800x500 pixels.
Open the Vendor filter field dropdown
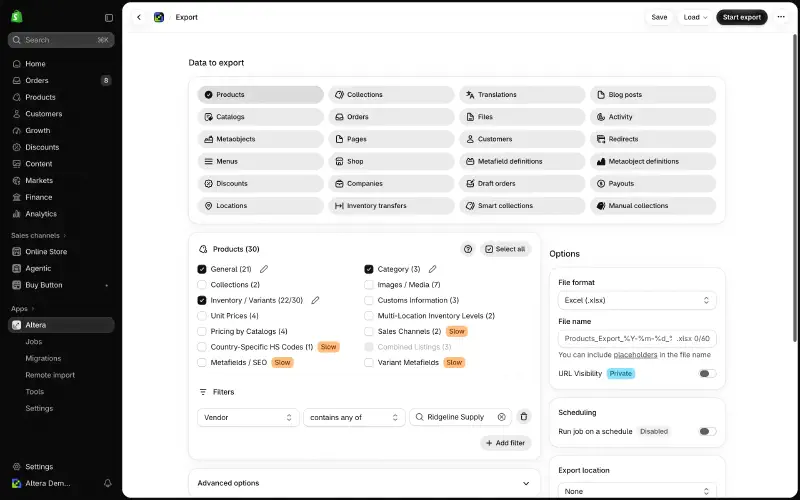248,417
